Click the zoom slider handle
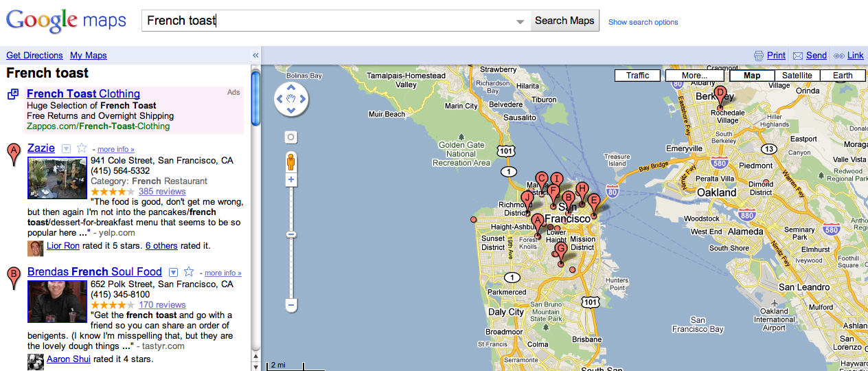This screenshot has height=371, width=868. (x=291, y=235)
